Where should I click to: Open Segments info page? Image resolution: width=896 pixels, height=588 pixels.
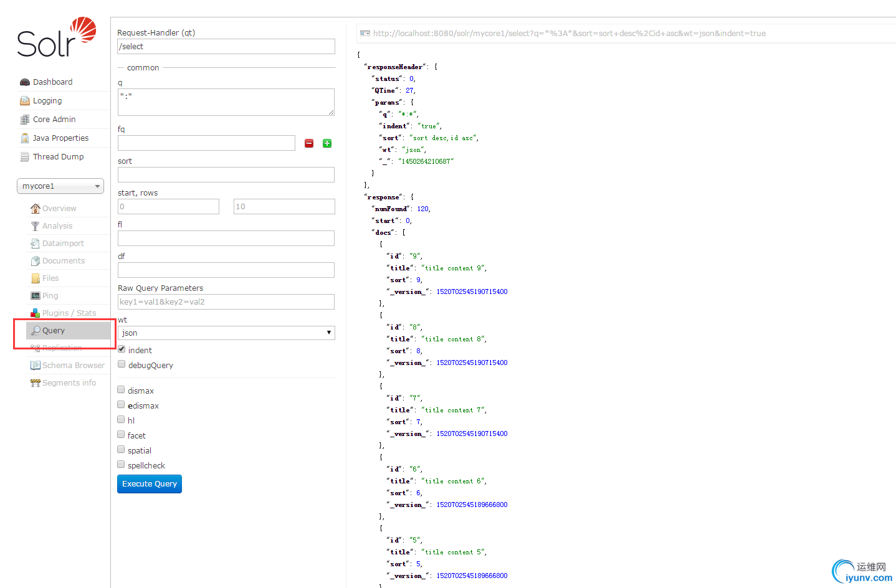click(x=69, y=383)
